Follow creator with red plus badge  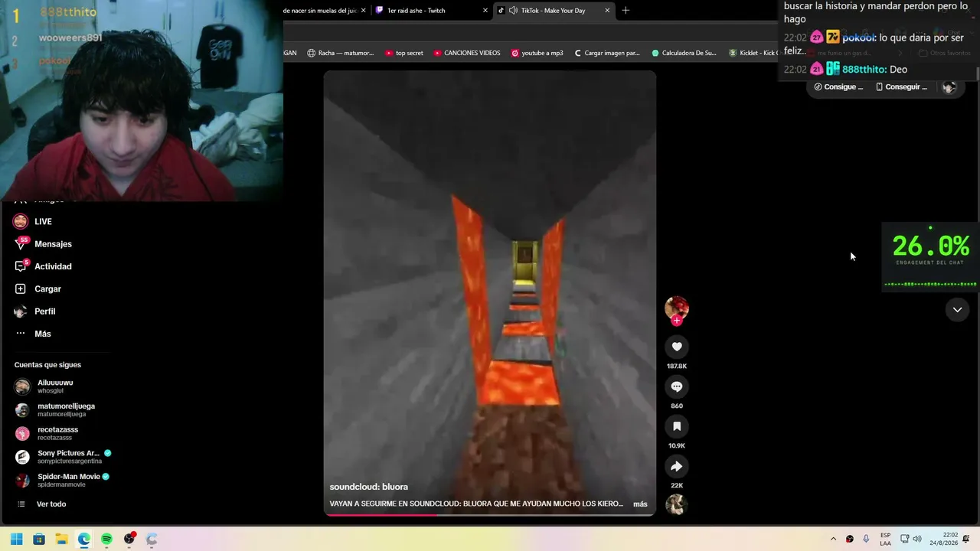(x=676, y=321)
